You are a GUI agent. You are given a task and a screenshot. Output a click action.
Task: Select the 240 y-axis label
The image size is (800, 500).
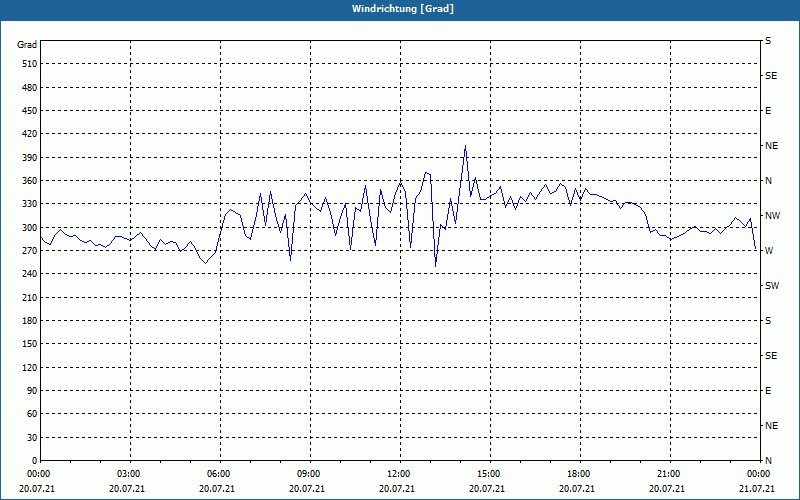[x=30, y=274]
